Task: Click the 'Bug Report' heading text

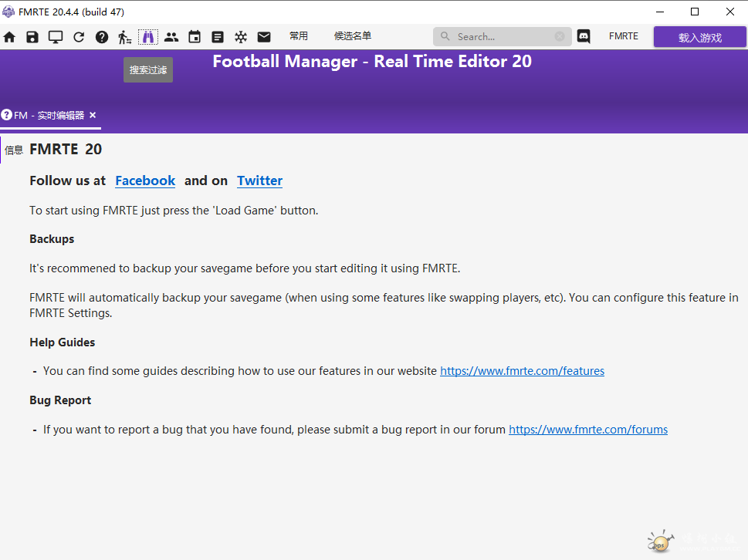Action: pyautogui.click(x=60, y=400)
